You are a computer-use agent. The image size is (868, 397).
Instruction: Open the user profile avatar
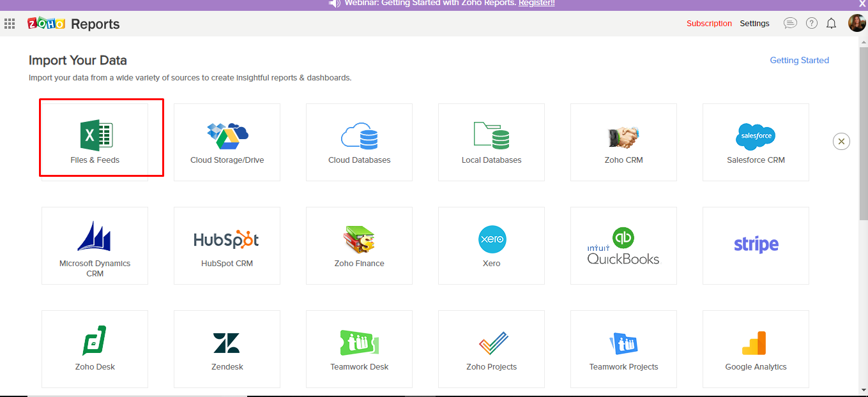pos(857,23)
